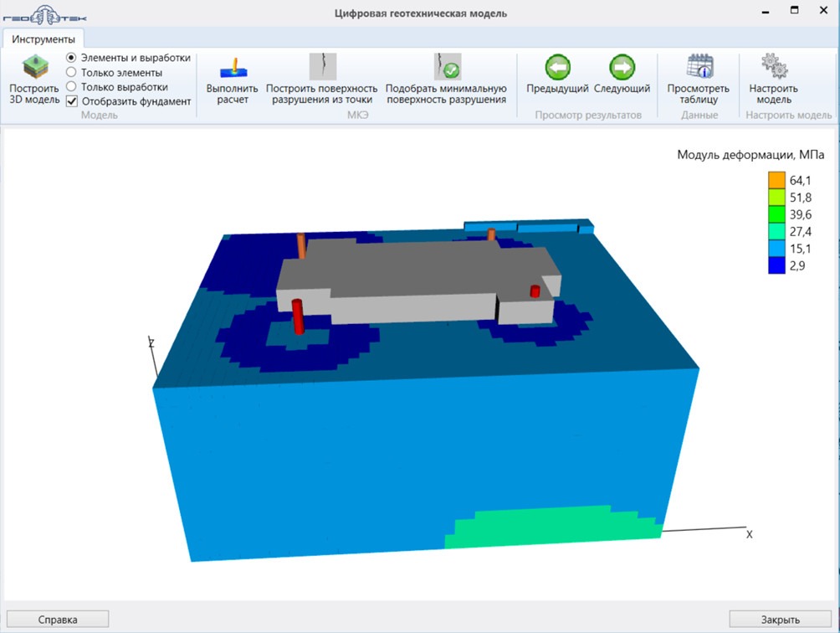
Task: Choose Только элементы radio option
Action: click(x=72, y=73)
